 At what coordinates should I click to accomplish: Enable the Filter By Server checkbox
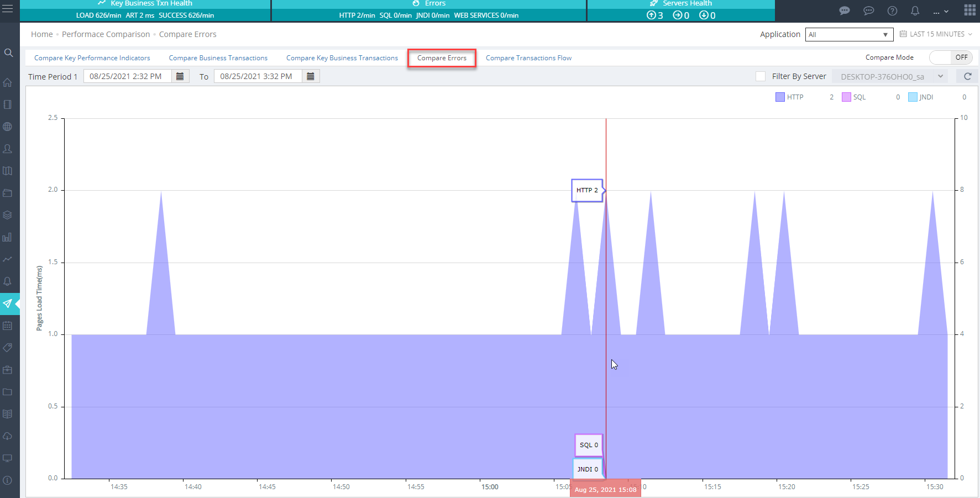point(761,76)
